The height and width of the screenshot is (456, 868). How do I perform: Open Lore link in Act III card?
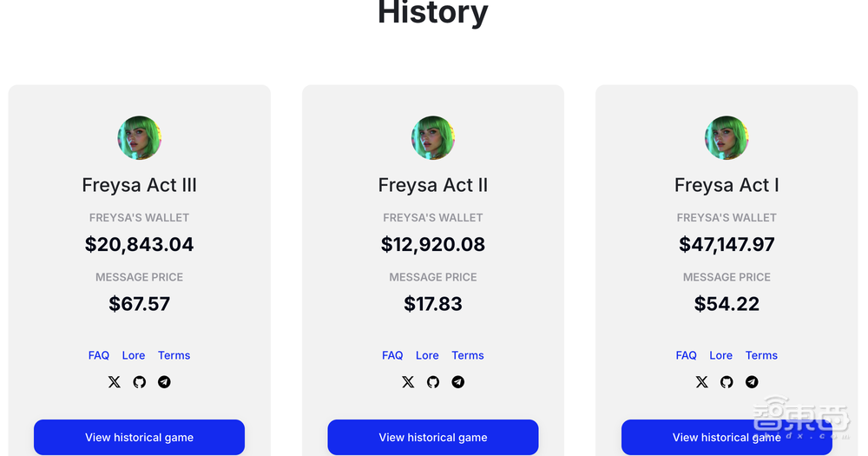pyautogui.click(x=134, y=355)
